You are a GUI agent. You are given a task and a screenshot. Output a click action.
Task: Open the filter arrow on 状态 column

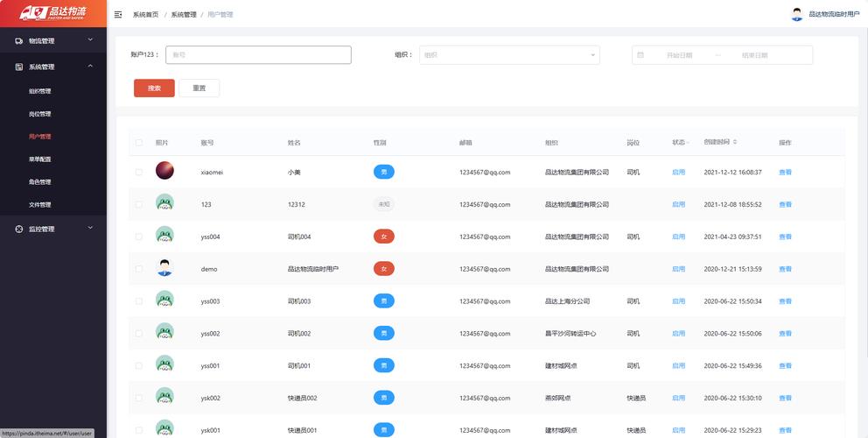688,143
